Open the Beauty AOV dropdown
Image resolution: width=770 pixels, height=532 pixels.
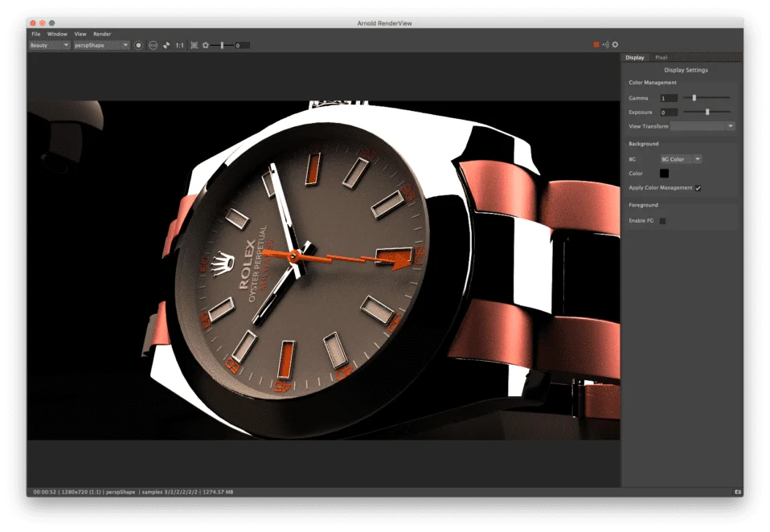click(50, 45)
